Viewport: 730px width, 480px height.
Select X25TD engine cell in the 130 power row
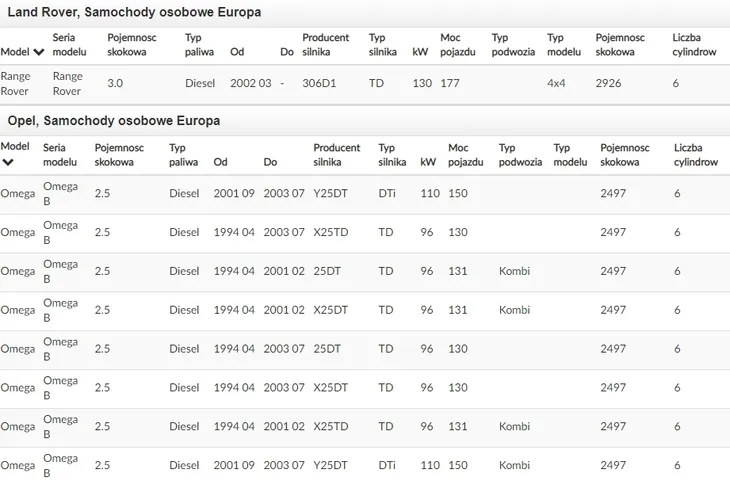point(331,232)
